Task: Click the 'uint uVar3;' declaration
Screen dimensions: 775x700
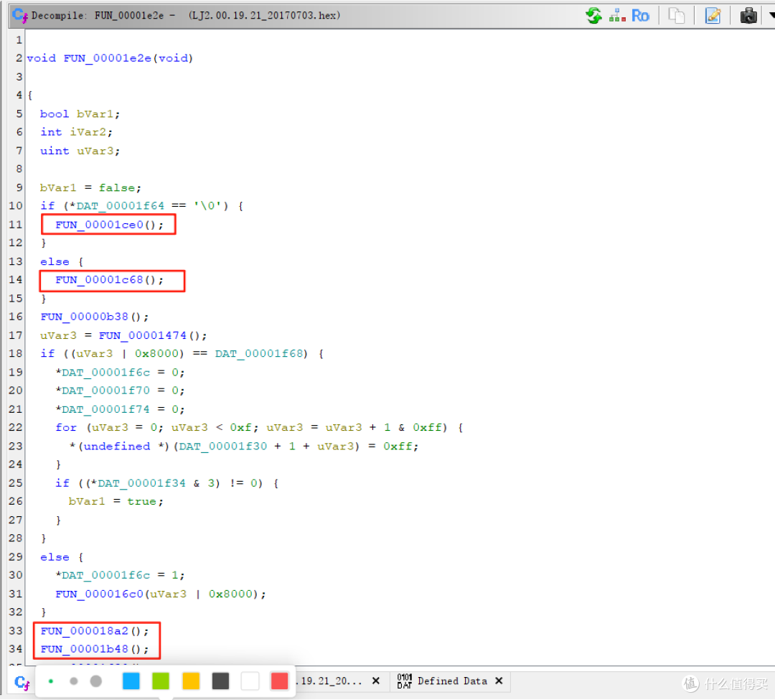Action: (x=80, y=151)
